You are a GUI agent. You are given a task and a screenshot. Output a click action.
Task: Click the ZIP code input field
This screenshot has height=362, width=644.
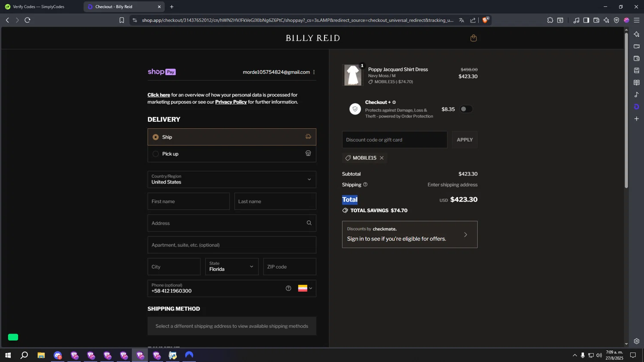290,266
